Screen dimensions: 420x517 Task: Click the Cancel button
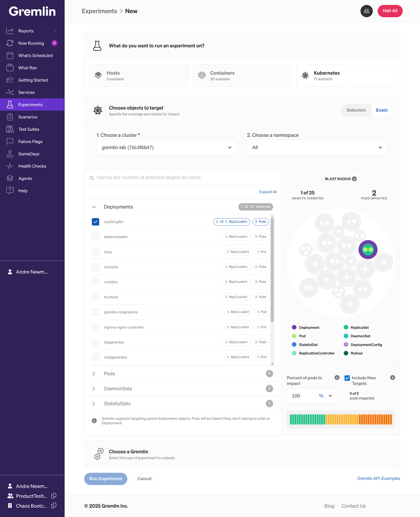point(144,479)
